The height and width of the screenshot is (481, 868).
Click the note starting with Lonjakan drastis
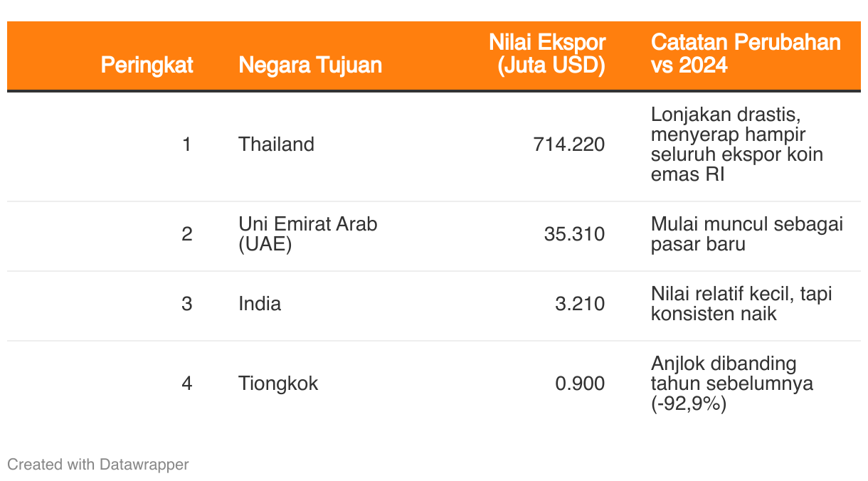pos(737,144)
